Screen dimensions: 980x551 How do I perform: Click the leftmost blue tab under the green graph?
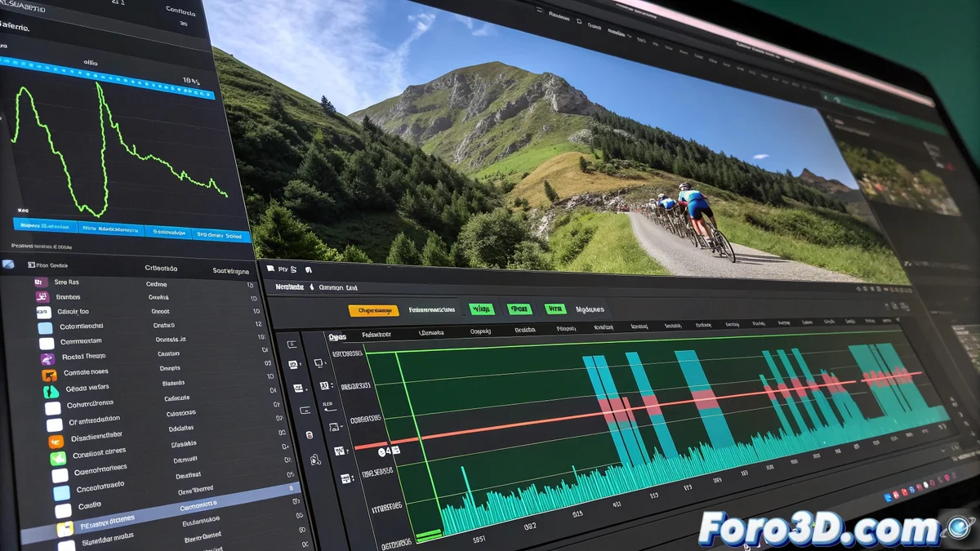point(45,226)
